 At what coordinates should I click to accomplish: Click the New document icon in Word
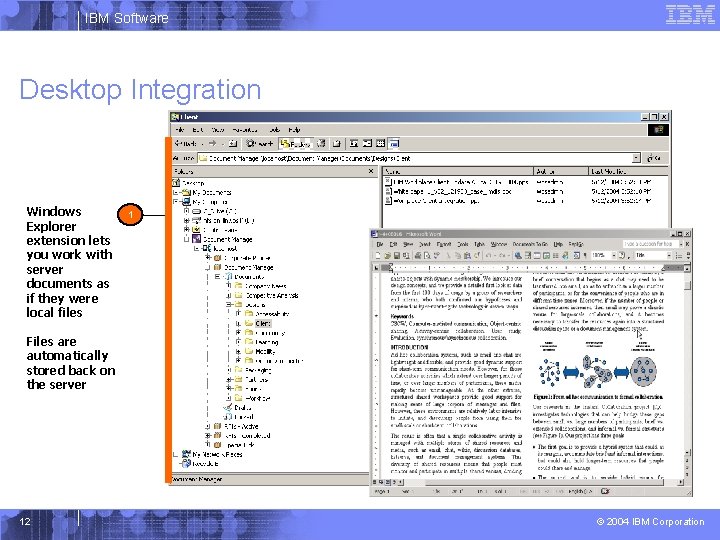click(377, 255)
